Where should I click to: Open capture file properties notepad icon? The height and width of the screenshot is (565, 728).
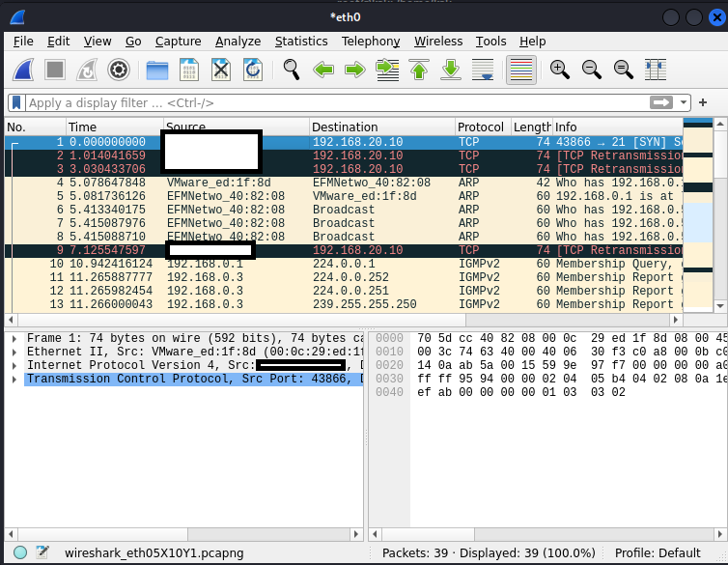tap(42, 552)
